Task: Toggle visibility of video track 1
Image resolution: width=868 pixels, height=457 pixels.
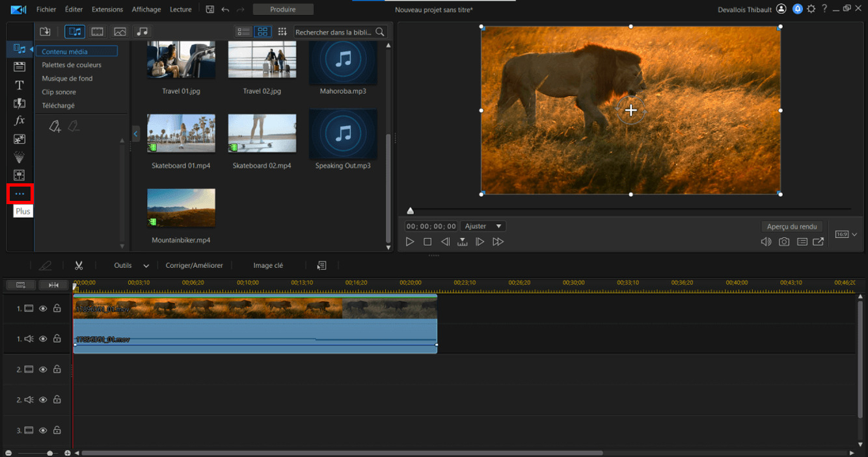Action: click(x=43, y=309)
